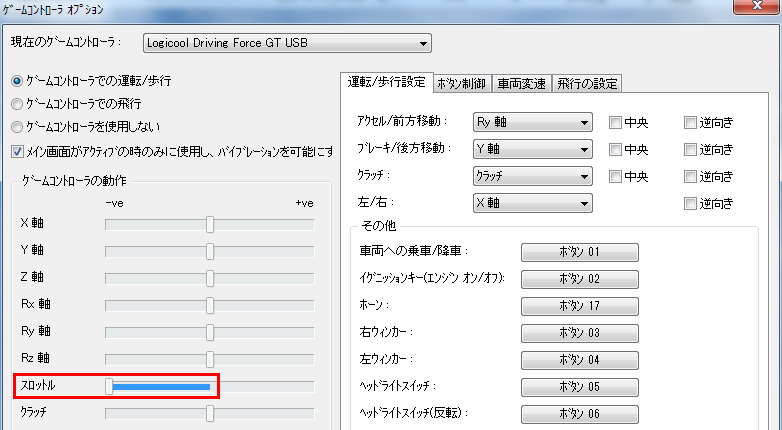Switch to the ボタン制御 tab
Image resolution: width=782 pixels, height=430 pixels.
[x=462, y=84]
